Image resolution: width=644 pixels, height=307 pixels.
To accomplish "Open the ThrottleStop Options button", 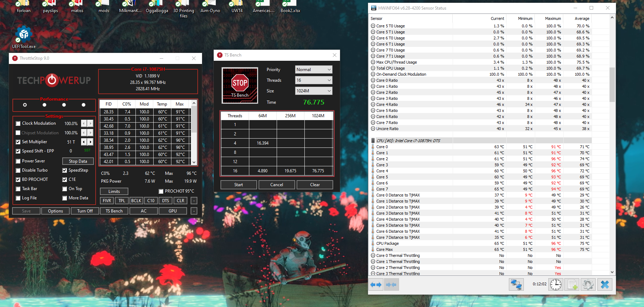I will [x=55, y=211].
